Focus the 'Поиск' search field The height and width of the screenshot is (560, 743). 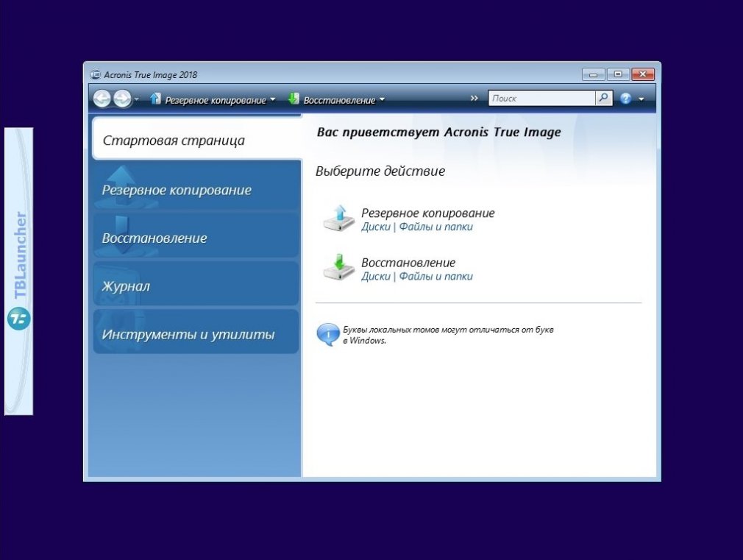coord(541,98)
